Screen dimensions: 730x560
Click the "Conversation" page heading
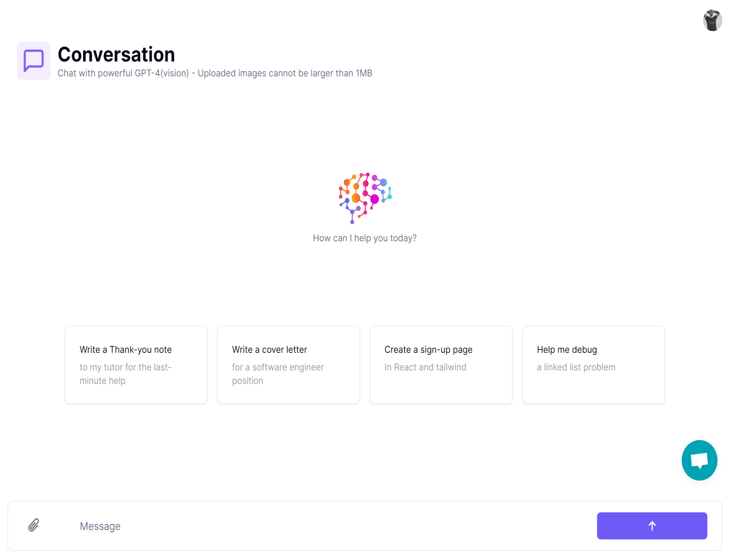pyautogui.click(x=116, y=54)
